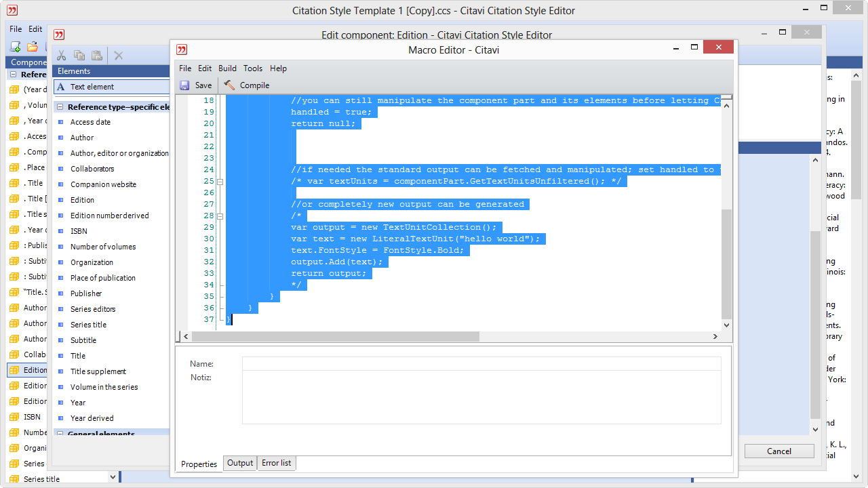Select Author, editor or organization element
Screen dimensions: 868x488
(x=119, y=153)
